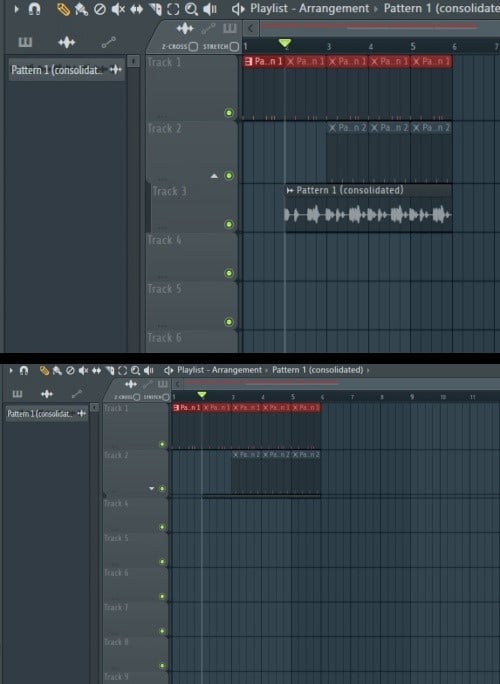Select the Slip tool in upper toolbar

[137, 9]
